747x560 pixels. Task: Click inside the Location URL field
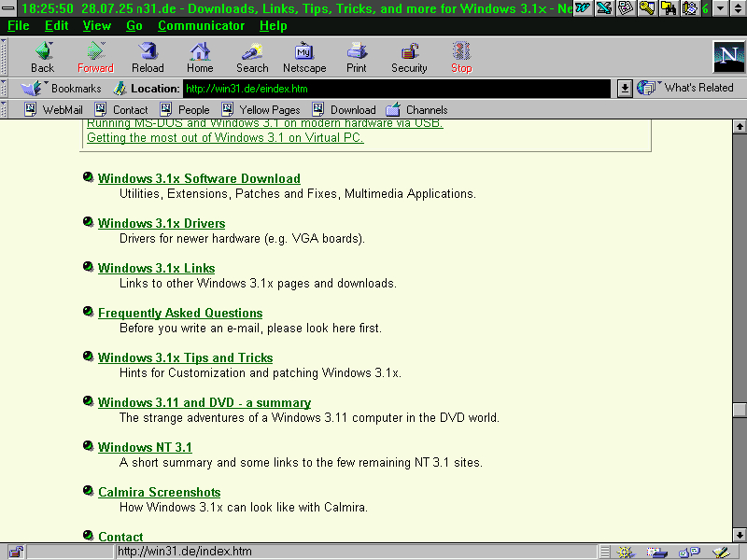[392, 89]
